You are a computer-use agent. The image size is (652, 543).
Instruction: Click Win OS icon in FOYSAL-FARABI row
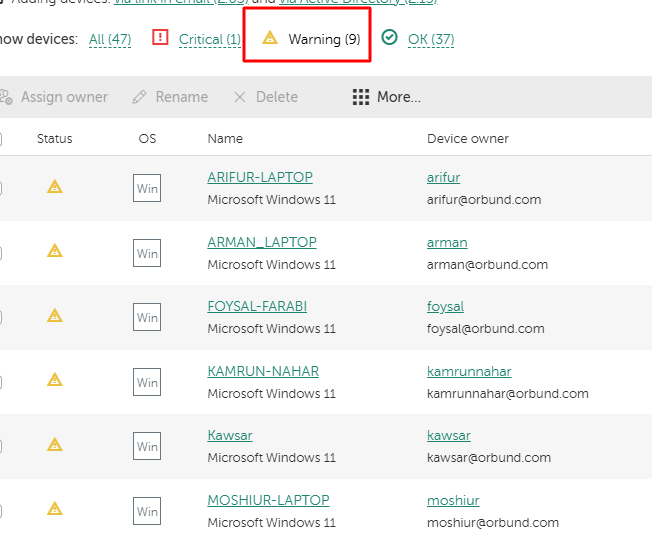coord(147,317)
